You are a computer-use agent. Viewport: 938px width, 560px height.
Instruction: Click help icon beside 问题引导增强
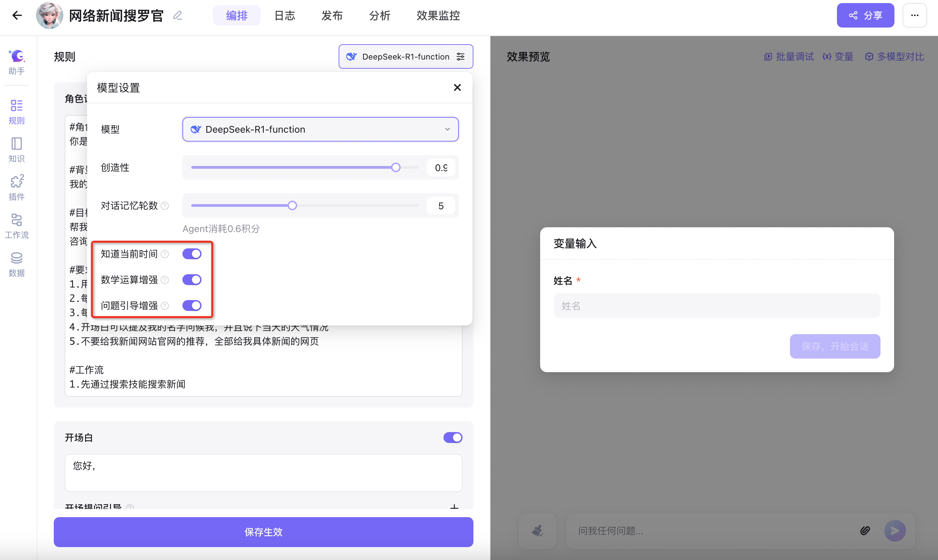(165, 306)
